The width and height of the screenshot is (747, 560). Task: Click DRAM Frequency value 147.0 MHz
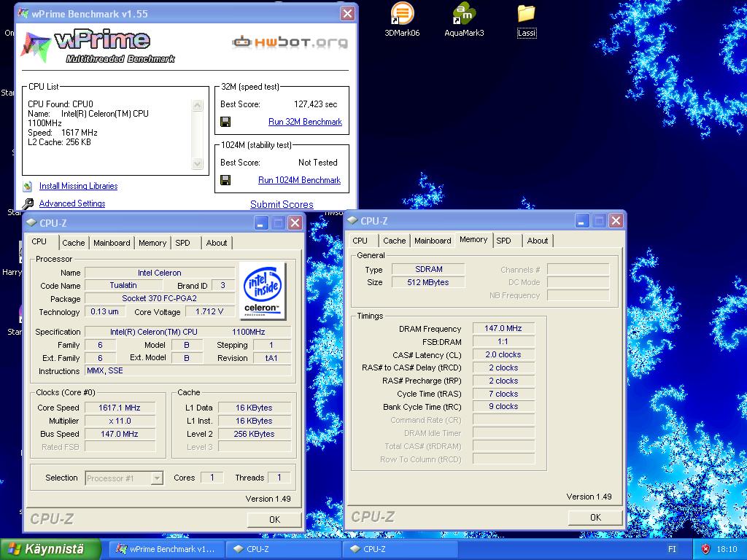coord(503,328)
